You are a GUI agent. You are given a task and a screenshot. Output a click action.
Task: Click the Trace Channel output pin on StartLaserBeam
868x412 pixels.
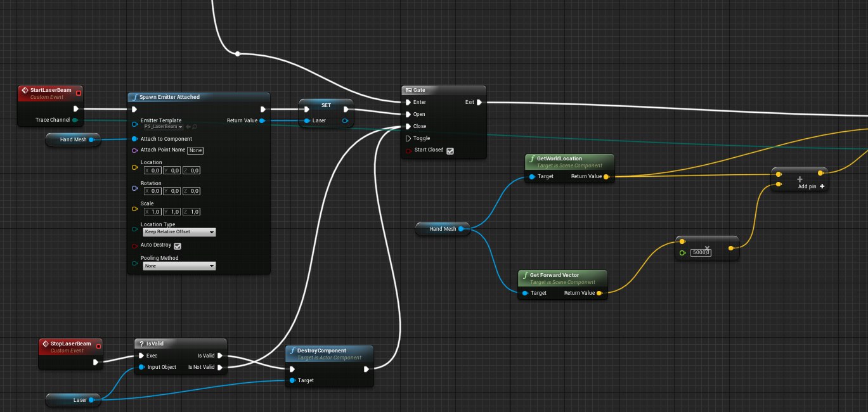[x=75, y=120]
